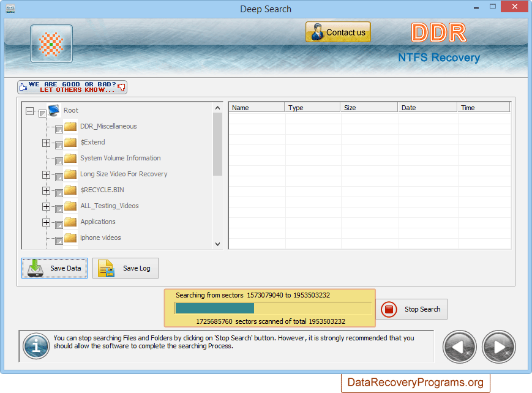Click the Save Log button
Viewport: 532px width, 393px height.
[126, 268]
